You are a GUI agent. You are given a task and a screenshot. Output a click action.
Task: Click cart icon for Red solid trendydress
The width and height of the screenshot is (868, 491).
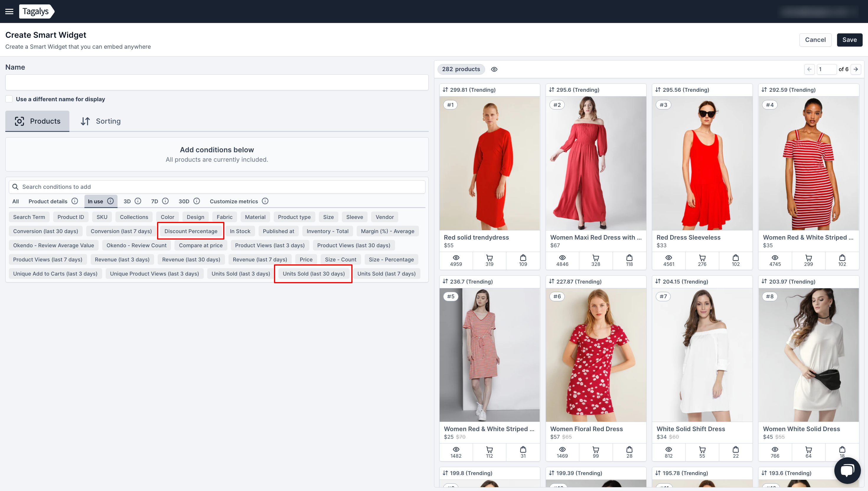click(x=489, y=258)
